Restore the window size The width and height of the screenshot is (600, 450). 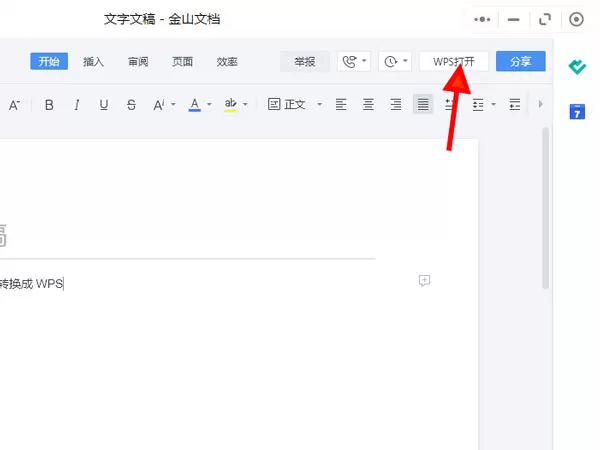point(545,19)
